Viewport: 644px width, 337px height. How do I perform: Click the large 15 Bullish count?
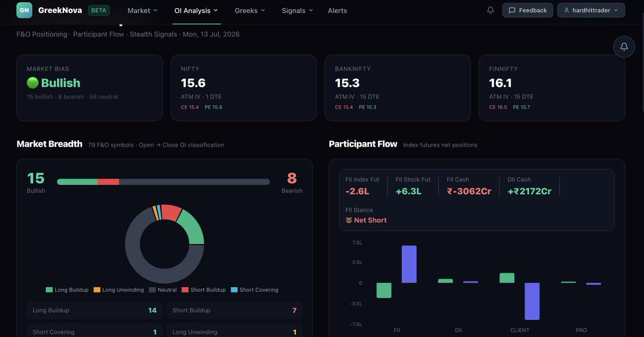tap(36, 178)
